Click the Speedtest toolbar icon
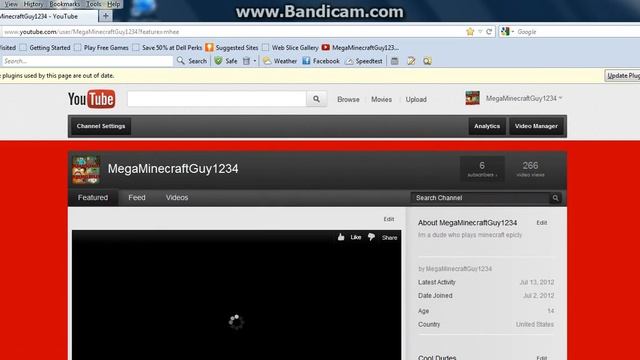The width and height of the screenshot is (640, 360). pos(349,61)
